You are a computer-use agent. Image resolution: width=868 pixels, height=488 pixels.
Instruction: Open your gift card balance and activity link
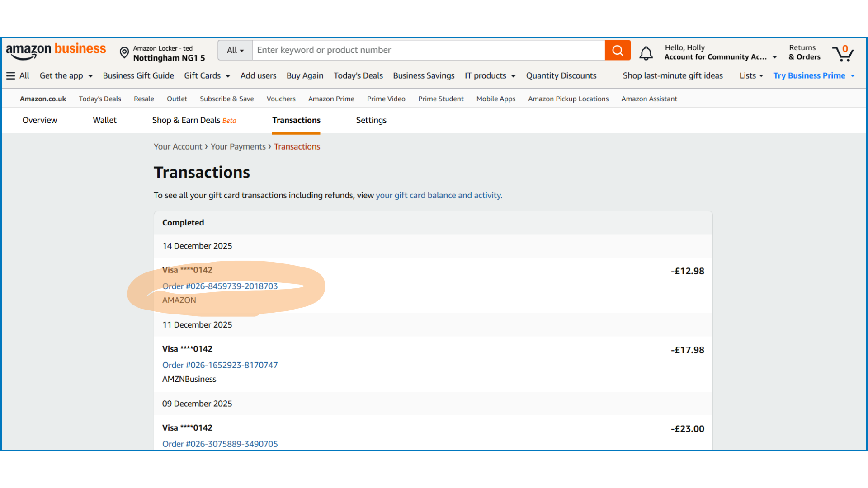tap(439, 195)
